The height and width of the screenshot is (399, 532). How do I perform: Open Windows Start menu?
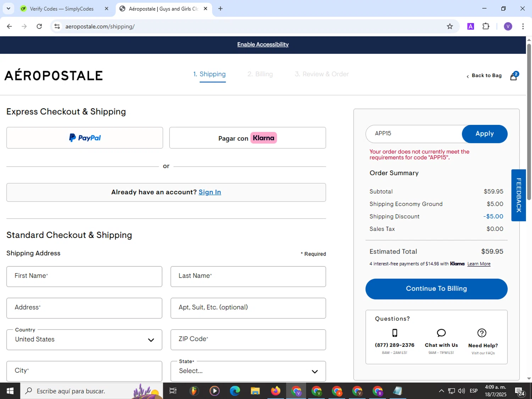[x=10, y=391]
